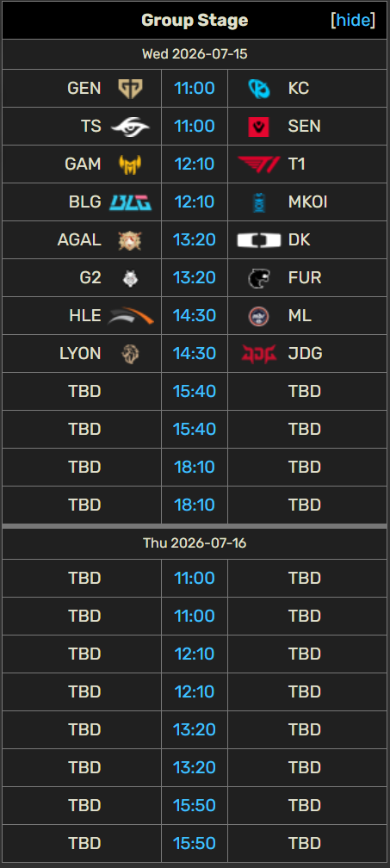390x868 pixels.
Task: Click the 12:10 time for GAM vs T1
Action: (x=195, y=164)
